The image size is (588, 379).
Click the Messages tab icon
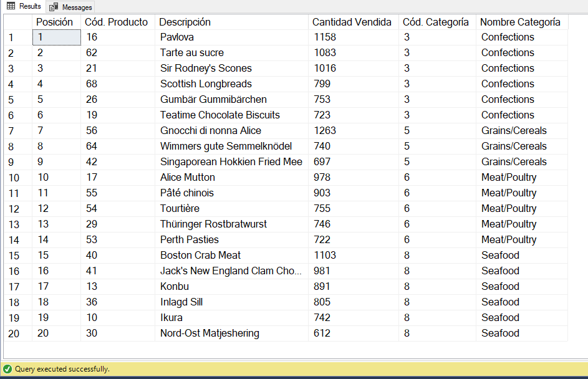click(x=54, y=7)
